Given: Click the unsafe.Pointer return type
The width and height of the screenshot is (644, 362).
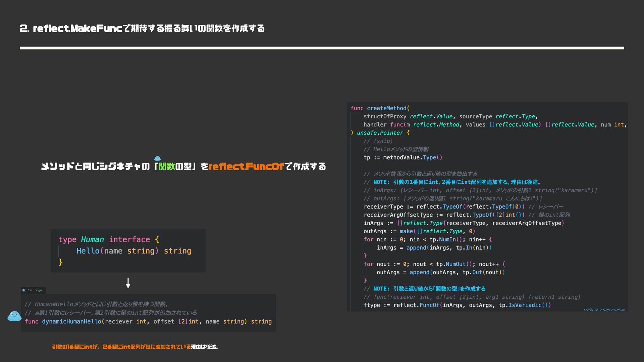Looking at the screenshot, I should (380, 133).
